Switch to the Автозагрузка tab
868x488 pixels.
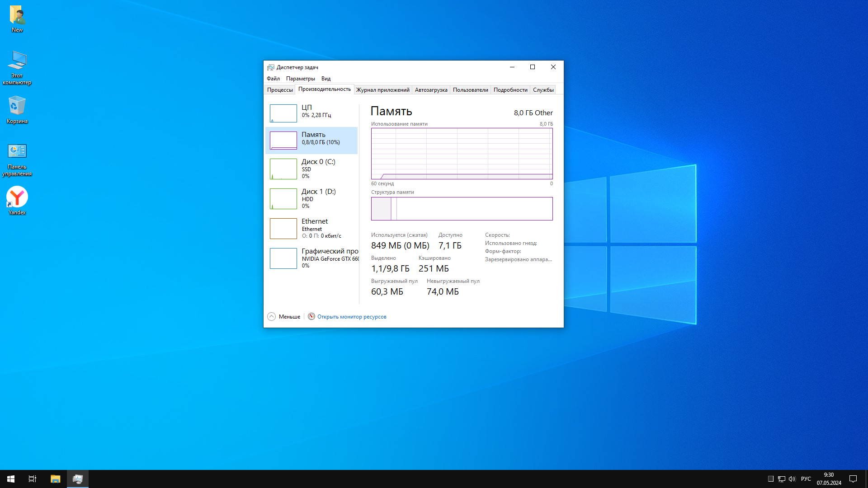pyautogui.click(x=431, y=90)
